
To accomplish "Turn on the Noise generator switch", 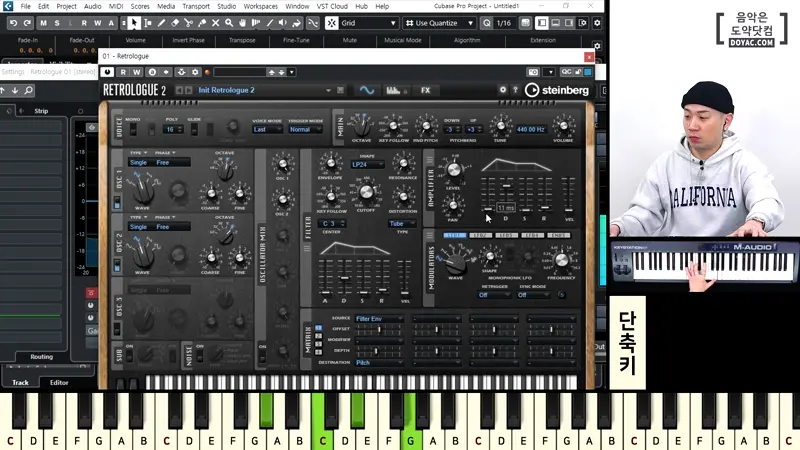I will pyautogui.click(x=200, y=356).
